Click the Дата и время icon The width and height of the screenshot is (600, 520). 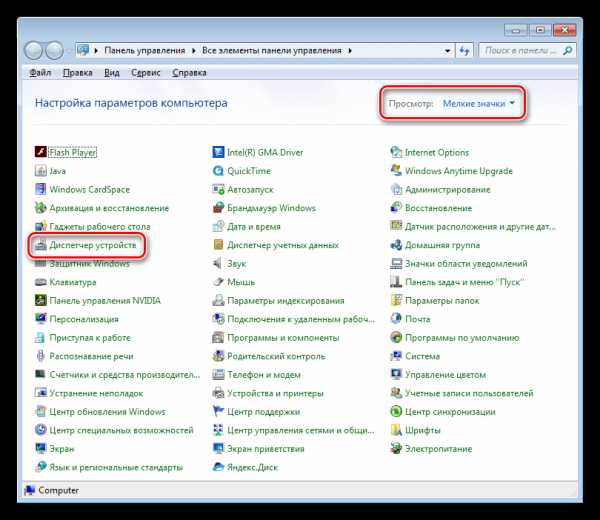coord(218,226)
